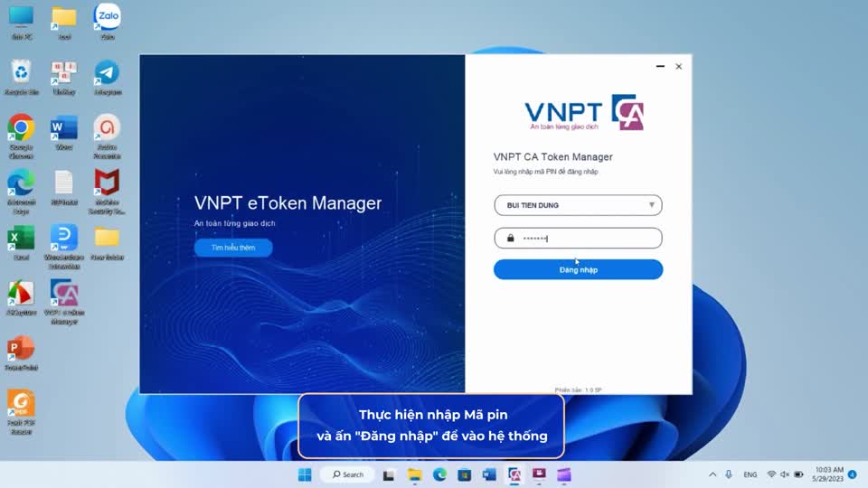The height and width of the screenshot is (488, 868).
Task: Open the New folder desktop icon
Action: [107, 242]
